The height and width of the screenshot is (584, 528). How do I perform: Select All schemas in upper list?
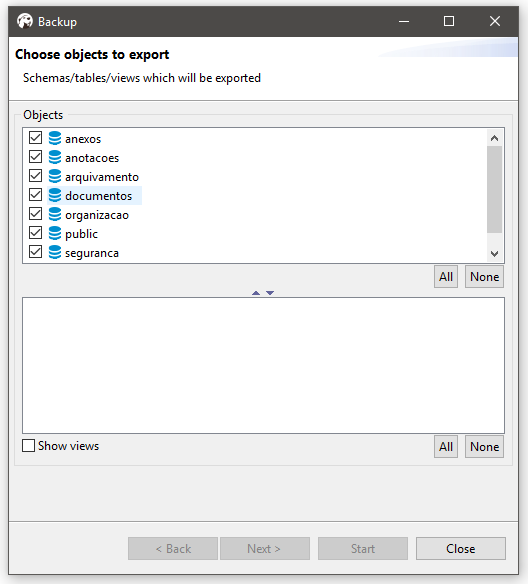tap(446, 277)
